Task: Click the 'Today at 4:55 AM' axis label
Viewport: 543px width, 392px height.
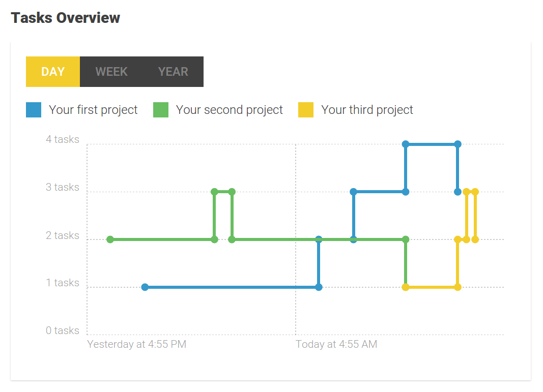Action: 336,344
